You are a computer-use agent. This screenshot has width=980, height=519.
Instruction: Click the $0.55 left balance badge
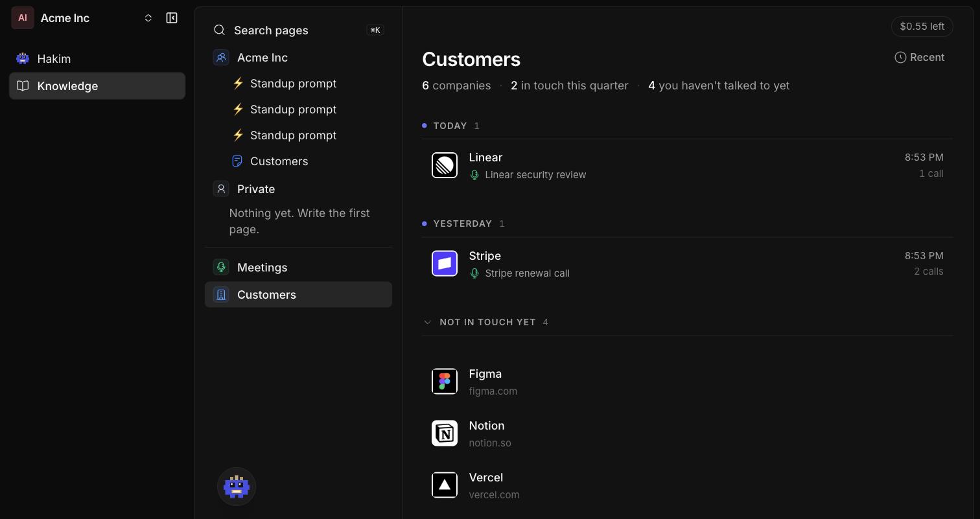coord(922,27)
